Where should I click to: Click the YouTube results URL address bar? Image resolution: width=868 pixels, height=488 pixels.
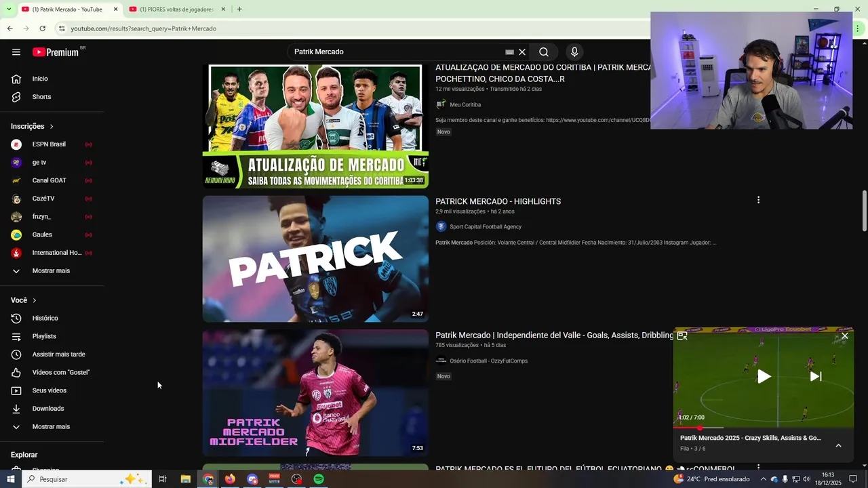pyautogui.click(x=144, y=28)
